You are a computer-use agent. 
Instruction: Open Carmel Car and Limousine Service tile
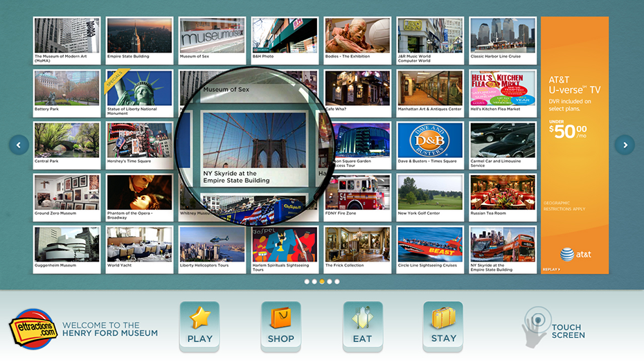coord(503,145)
